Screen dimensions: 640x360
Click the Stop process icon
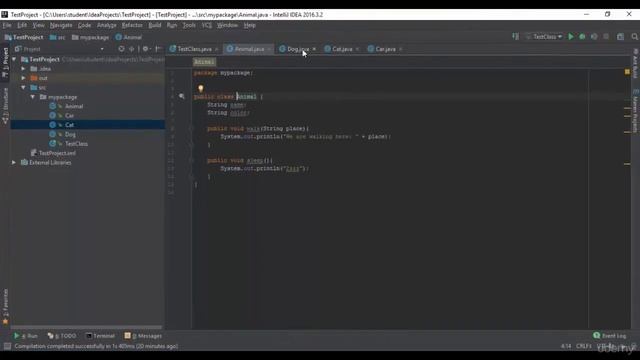[606, 37]
